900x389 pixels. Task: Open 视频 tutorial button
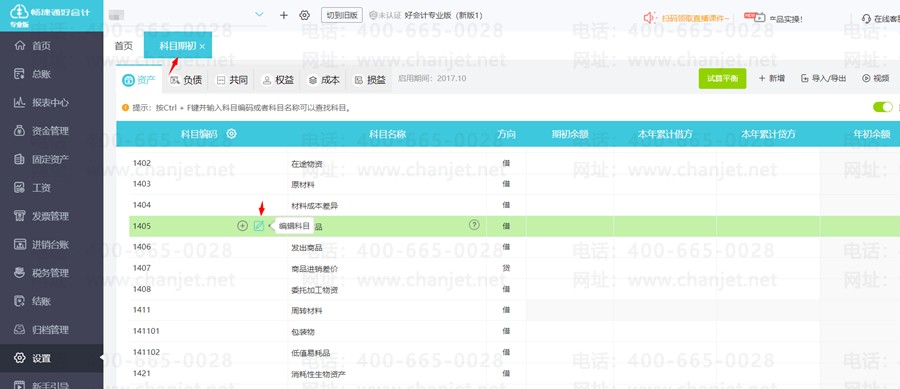(875, 79)
